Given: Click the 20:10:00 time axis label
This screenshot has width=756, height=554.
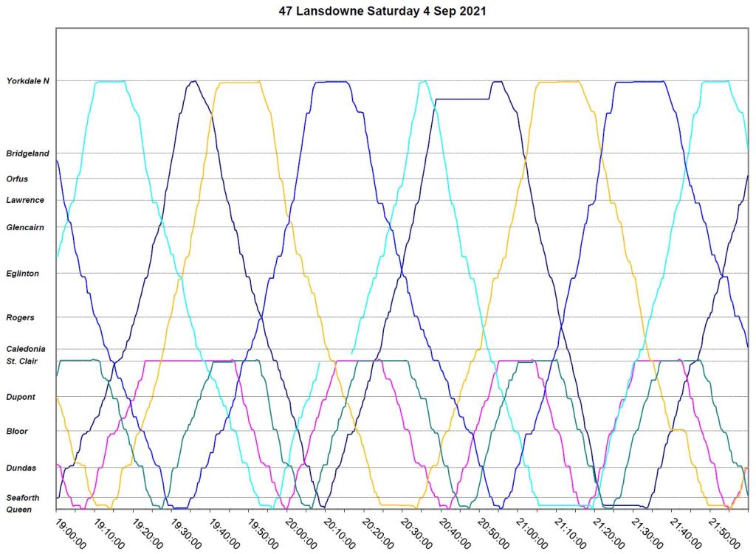Looking at the screenshot, I should (340, 532).
